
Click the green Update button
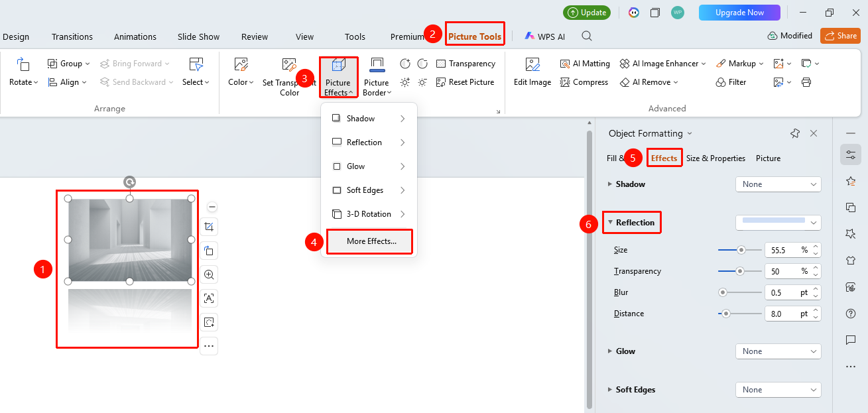click(587, 13)
